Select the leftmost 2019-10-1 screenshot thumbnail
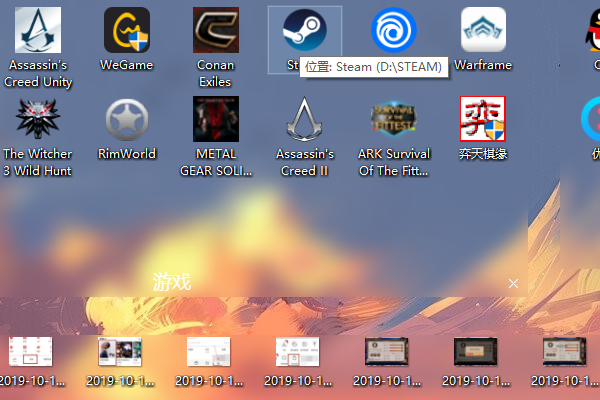600x400 pixels. 30,352
